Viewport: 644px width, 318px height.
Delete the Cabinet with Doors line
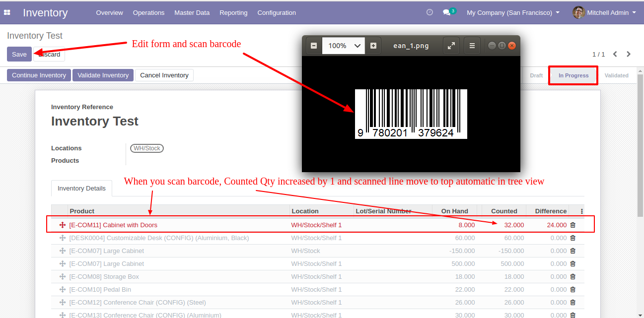click(572, 225)
